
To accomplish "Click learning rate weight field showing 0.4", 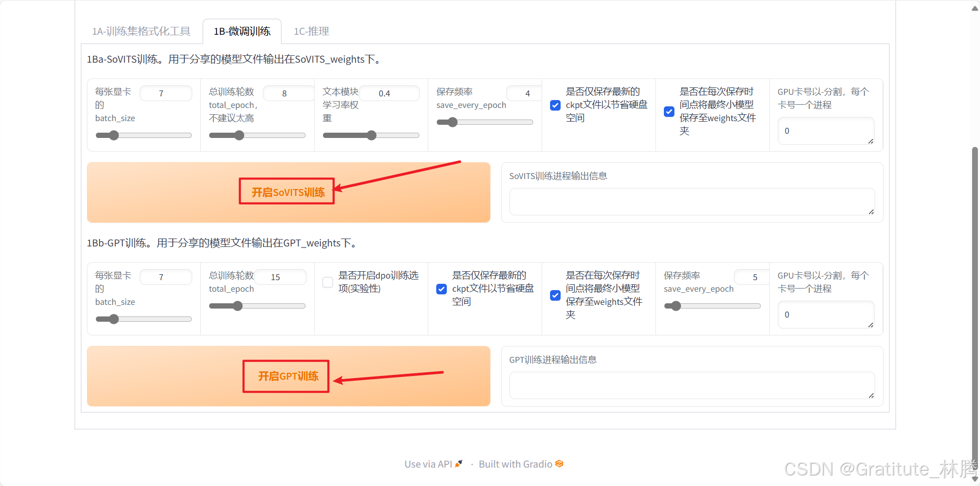I will click(x=389, y=93).
